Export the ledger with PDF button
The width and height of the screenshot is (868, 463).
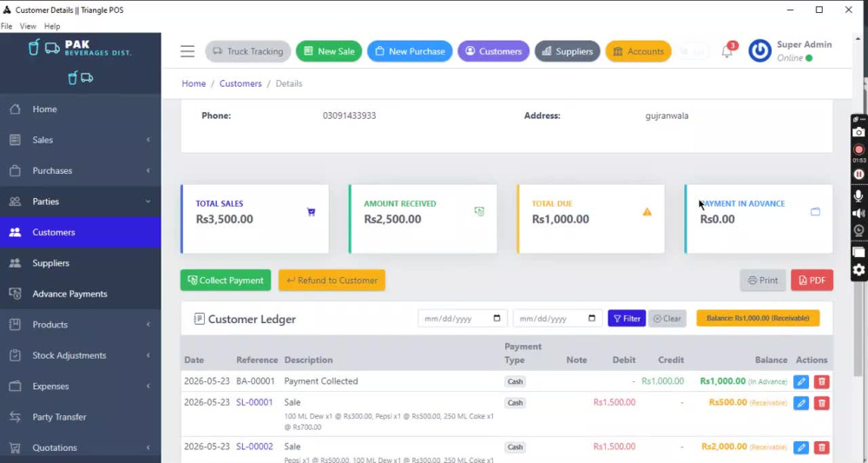pyautogui.click(x=812, y=281)
